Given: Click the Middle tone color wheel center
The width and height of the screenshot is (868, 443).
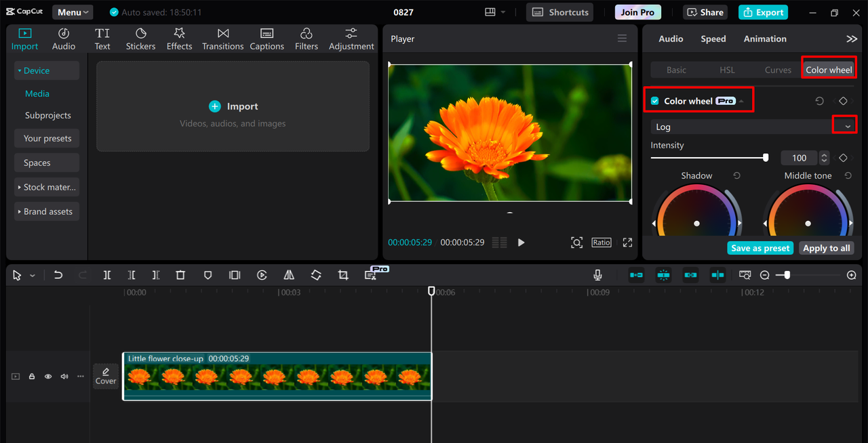Looking at the screenshot, I should point(808,223).
